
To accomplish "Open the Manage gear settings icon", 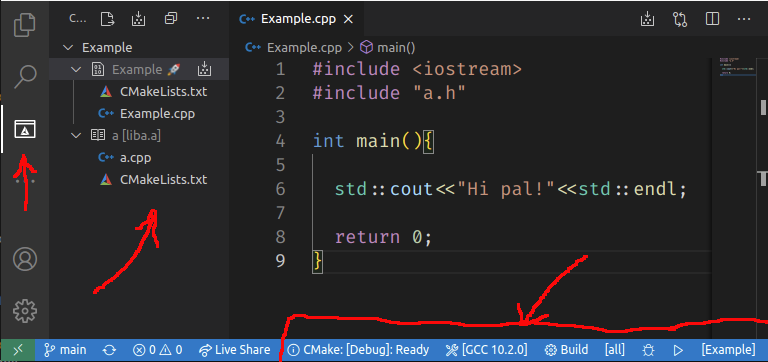I will point(25,311).
